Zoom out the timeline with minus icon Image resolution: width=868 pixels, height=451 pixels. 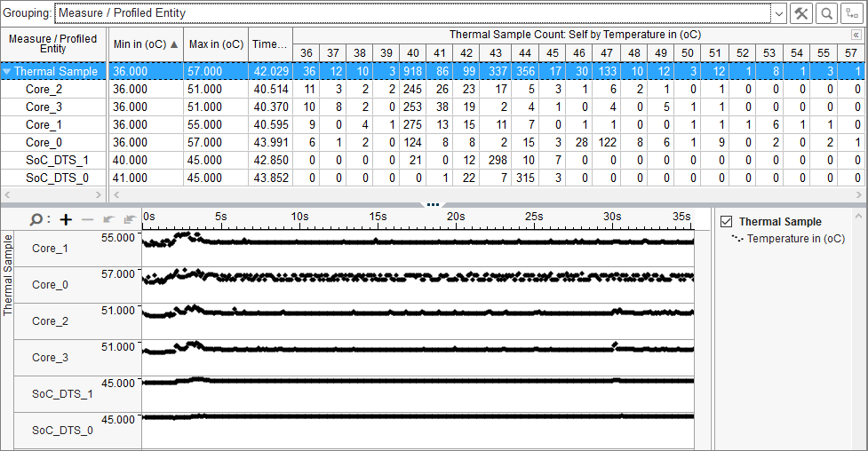(x=87, y=219)
